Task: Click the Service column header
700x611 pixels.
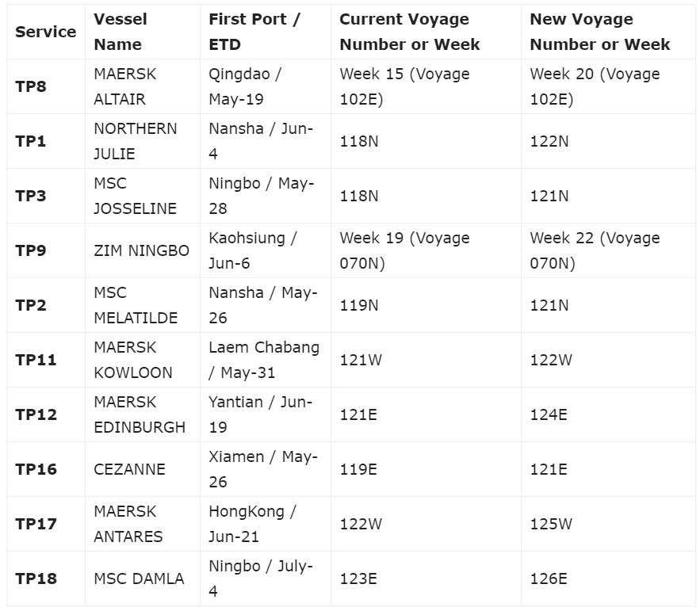Action: click(x=45, y=32)
